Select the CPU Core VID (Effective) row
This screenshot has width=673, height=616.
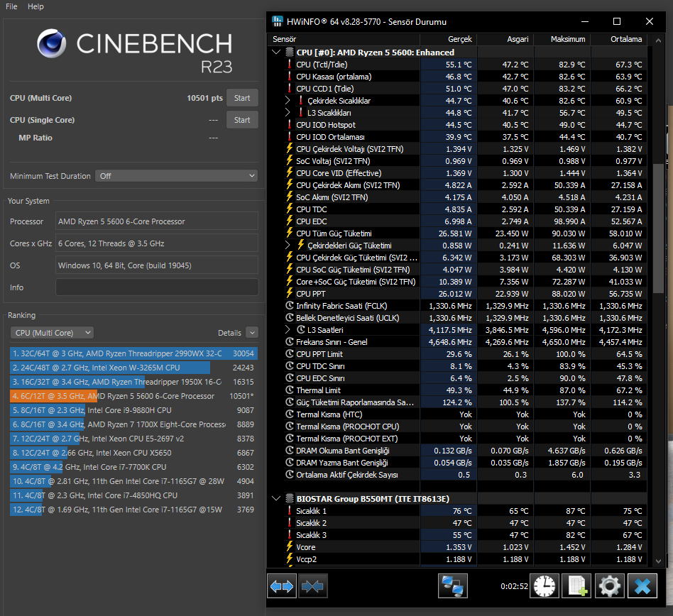coord(457,173)
